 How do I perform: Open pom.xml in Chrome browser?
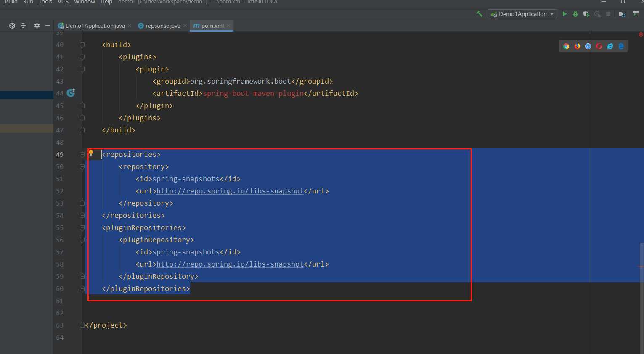566,46
